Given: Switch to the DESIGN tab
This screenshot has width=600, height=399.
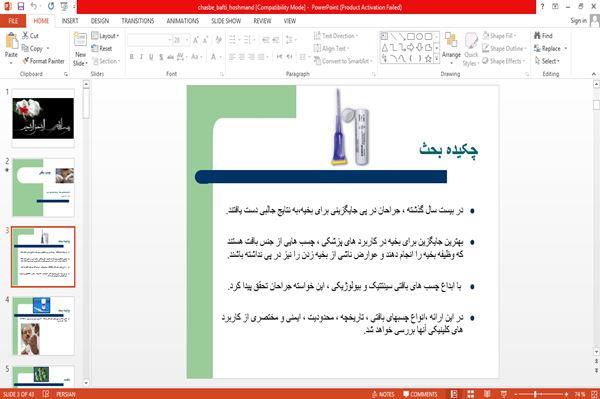Looking at the screenshot, I should click(x=99, y=21).
